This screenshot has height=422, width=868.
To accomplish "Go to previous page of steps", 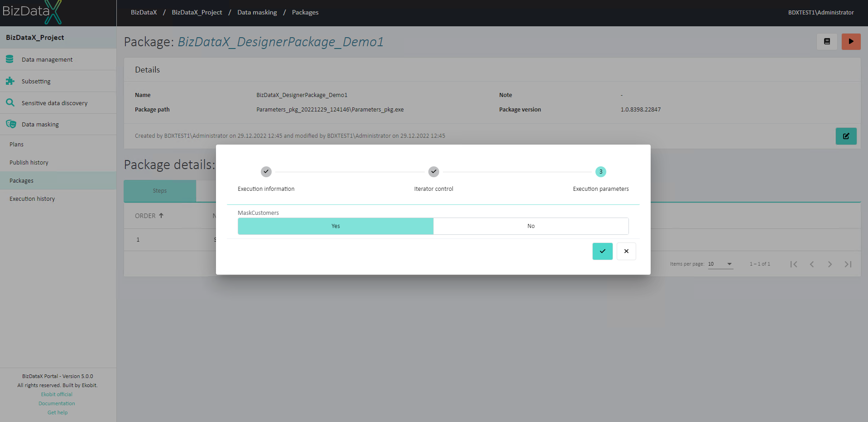I will (x=812, y=264).
